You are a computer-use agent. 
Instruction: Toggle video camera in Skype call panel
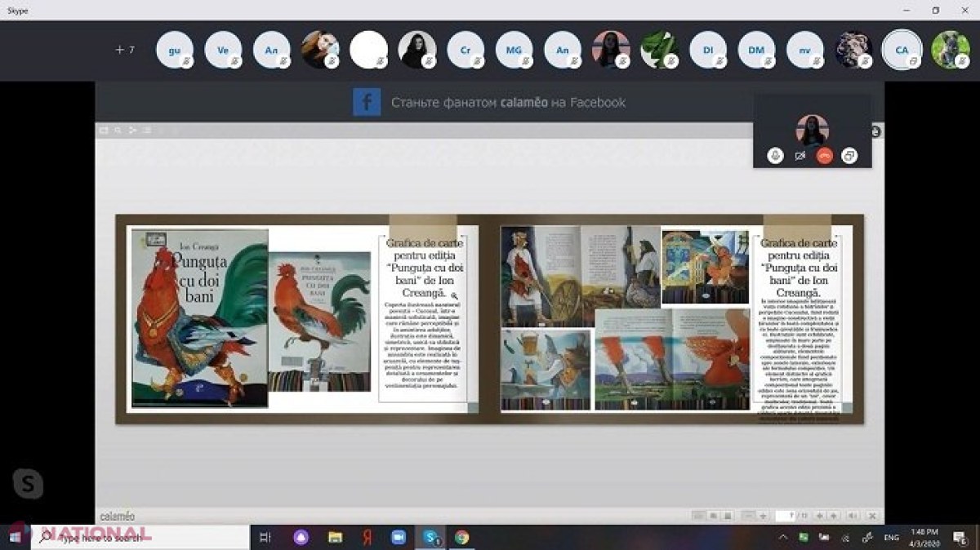pos(800,155)
